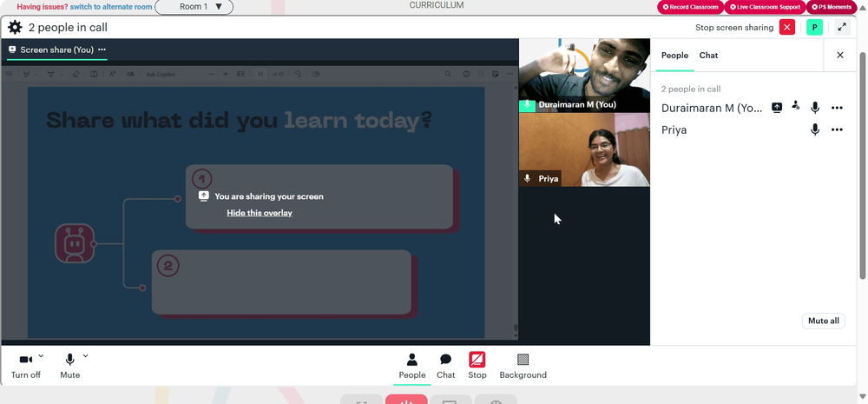Click the red code button at page bottom
This screenshot has height=404, width=868.
[x=405, y=400]
